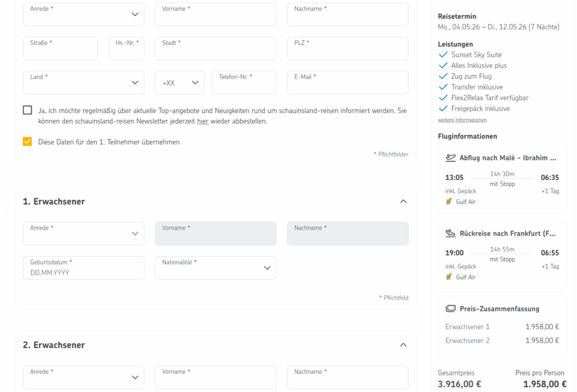Click the landing plane icon near Rückreise

[451, 233]
